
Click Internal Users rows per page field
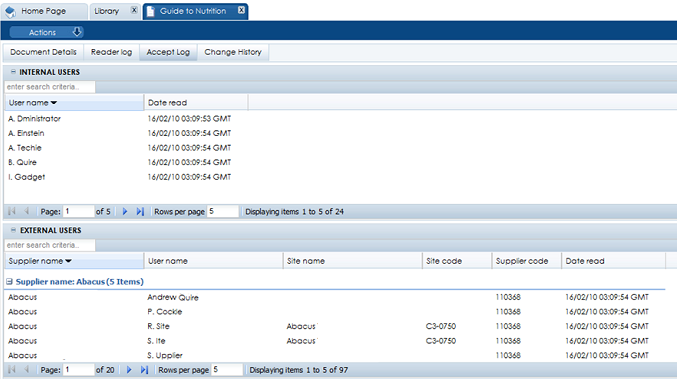click(x=222, y=211)
